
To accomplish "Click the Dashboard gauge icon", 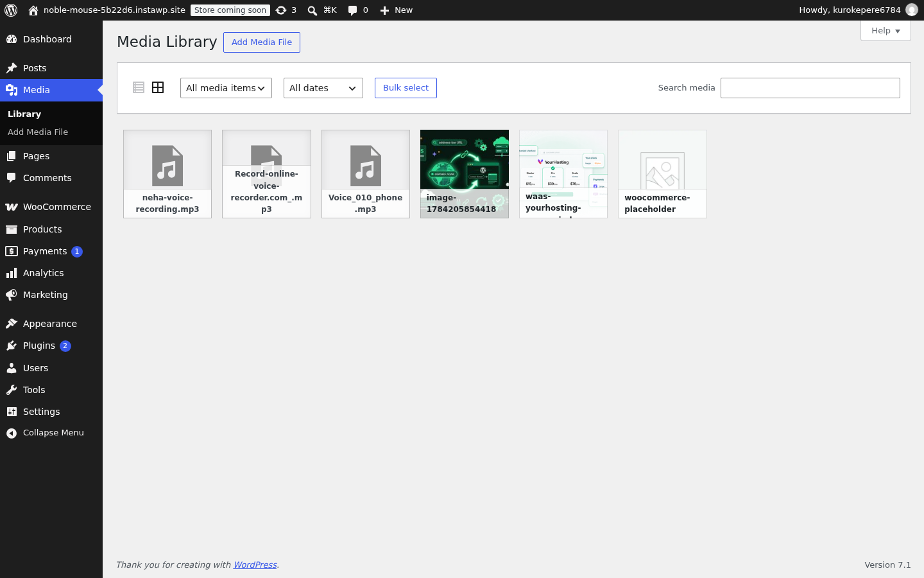I will 12,39.
